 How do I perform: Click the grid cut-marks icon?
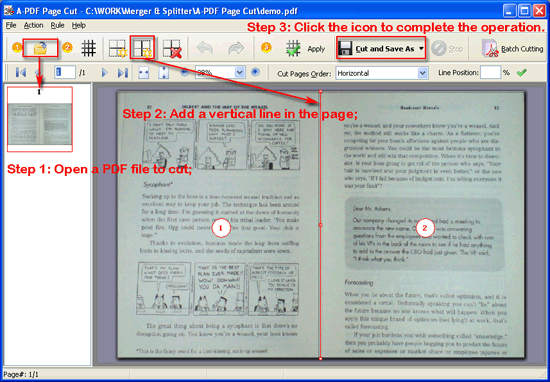click(x=88, y=48)
